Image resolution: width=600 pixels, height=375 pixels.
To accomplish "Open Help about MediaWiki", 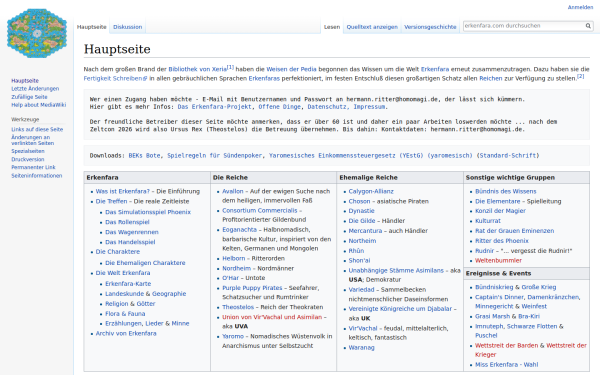I will pos(38,105).
